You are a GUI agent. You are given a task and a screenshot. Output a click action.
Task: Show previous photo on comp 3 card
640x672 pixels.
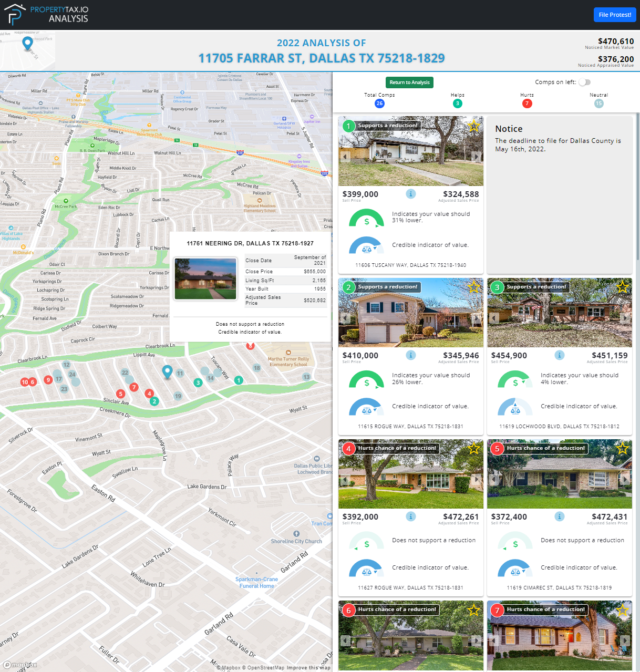[x=494, y=318]
